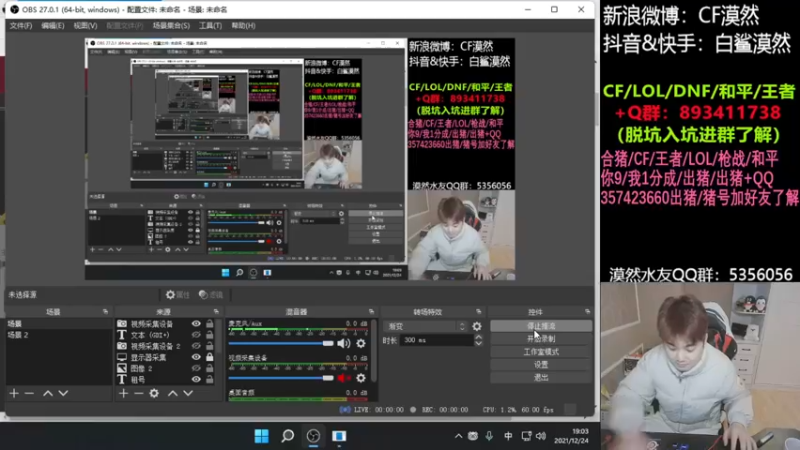Unlock the 显示器采集 source

(x=210, y=357)
